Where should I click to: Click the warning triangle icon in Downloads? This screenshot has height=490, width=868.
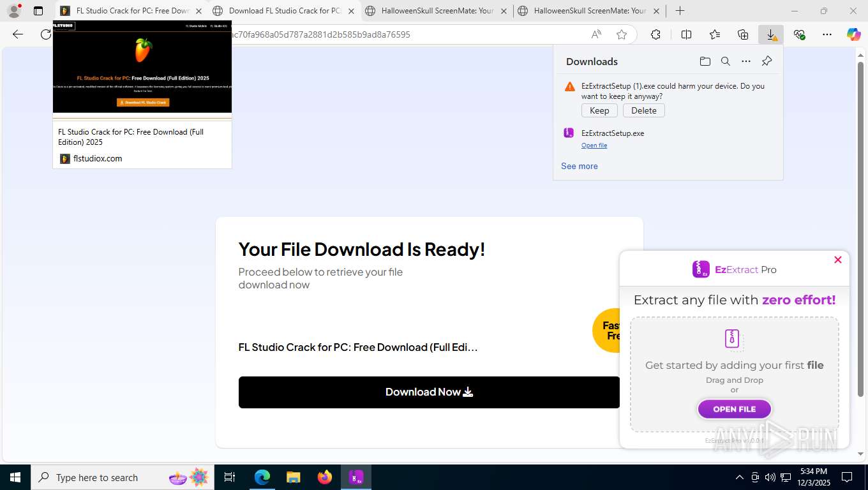point(570,87)
